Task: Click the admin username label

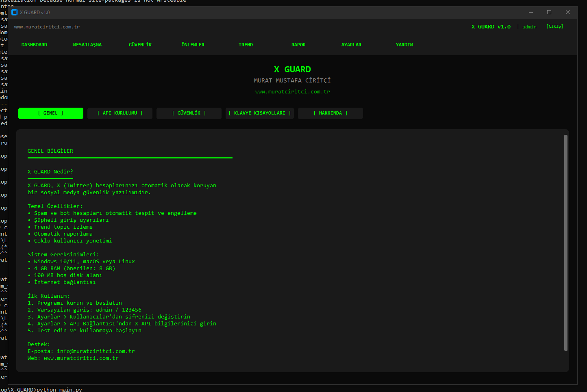Action: pos(529,27)
